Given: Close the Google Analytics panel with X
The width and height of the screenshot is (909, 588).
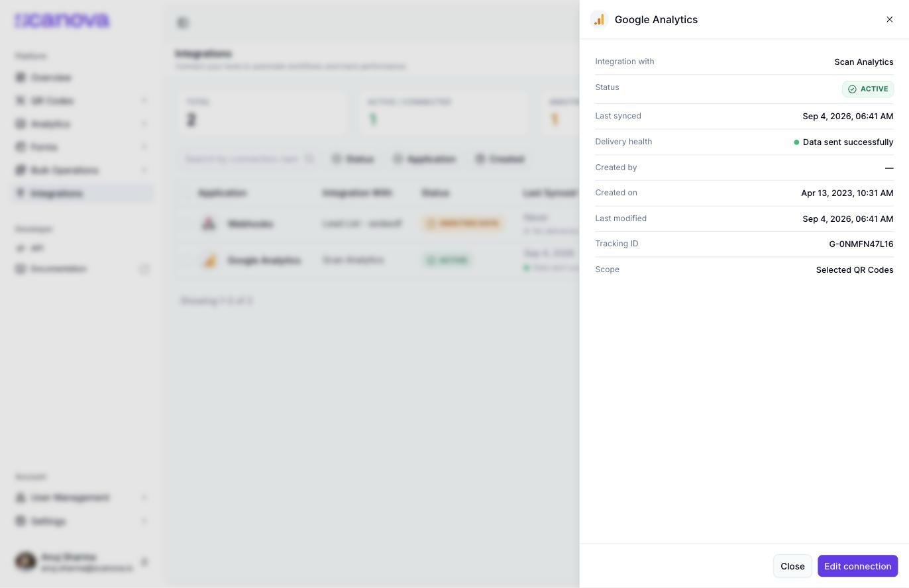Looking at the screenshot, I should [x=889, y=19].
